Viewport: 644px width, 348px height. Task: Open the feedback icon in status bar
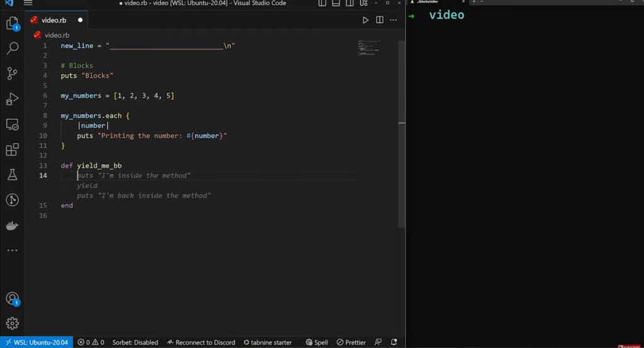click(x=378, y=342)
